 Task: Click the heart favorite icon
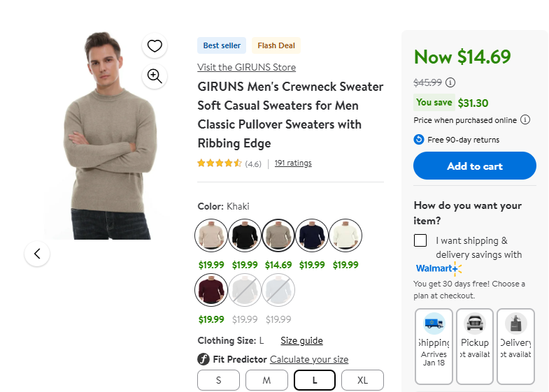(x=155, y=46)
